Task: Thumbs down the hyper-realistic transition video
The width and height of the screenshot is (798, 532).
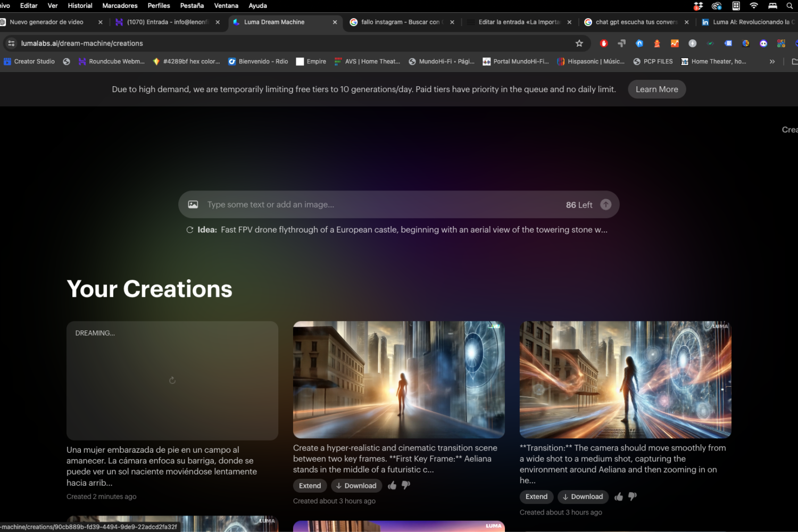Action: [406, 485]
